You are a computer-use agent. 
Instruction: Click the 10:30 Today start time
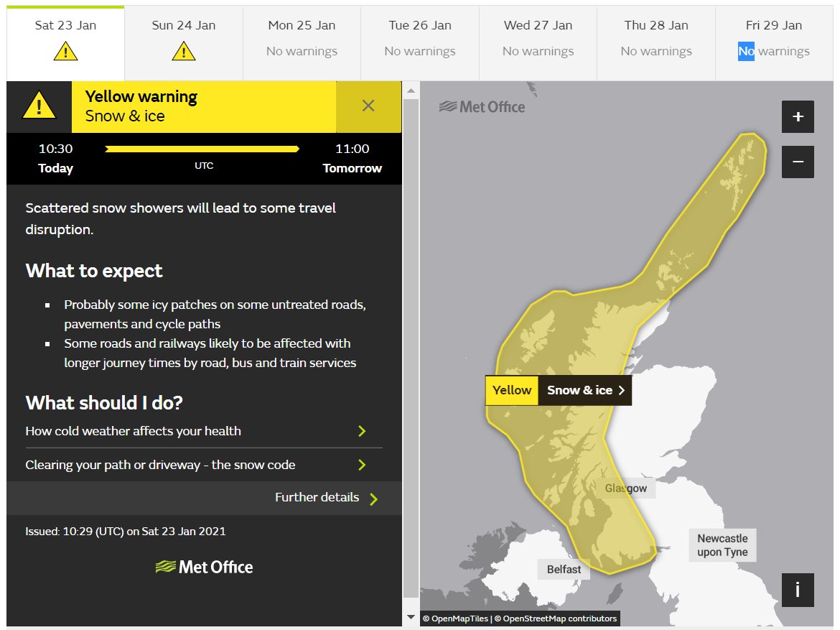pyautogui.click(x=56, y=158)
